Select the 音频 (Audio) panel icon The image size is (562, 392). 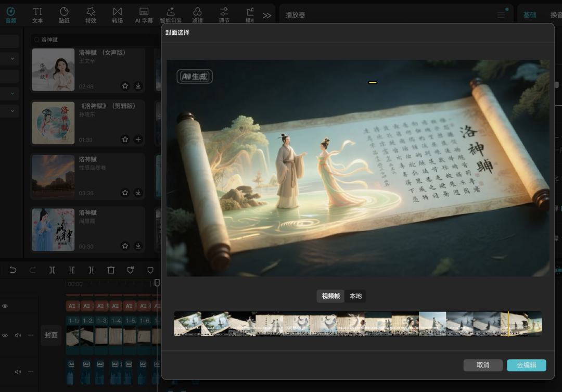click(x=11, y=11)
